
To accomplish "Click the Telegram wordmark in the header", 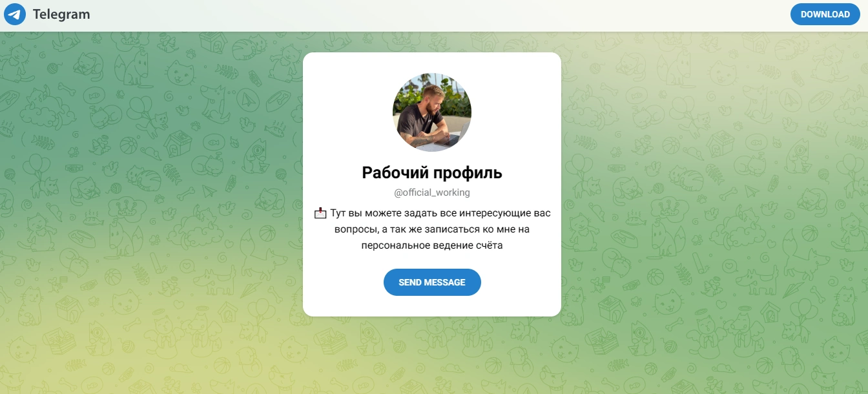I will tap(61, 14).
